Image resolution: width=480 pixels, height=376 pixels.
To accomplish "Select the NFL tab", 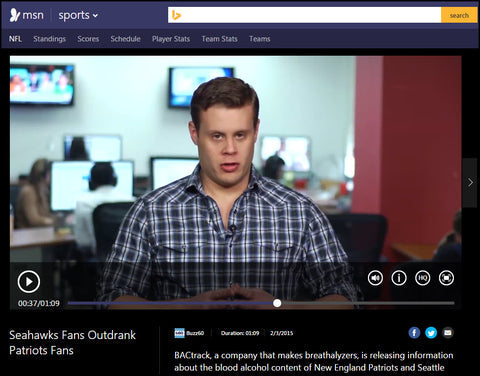I will [15, 39].
